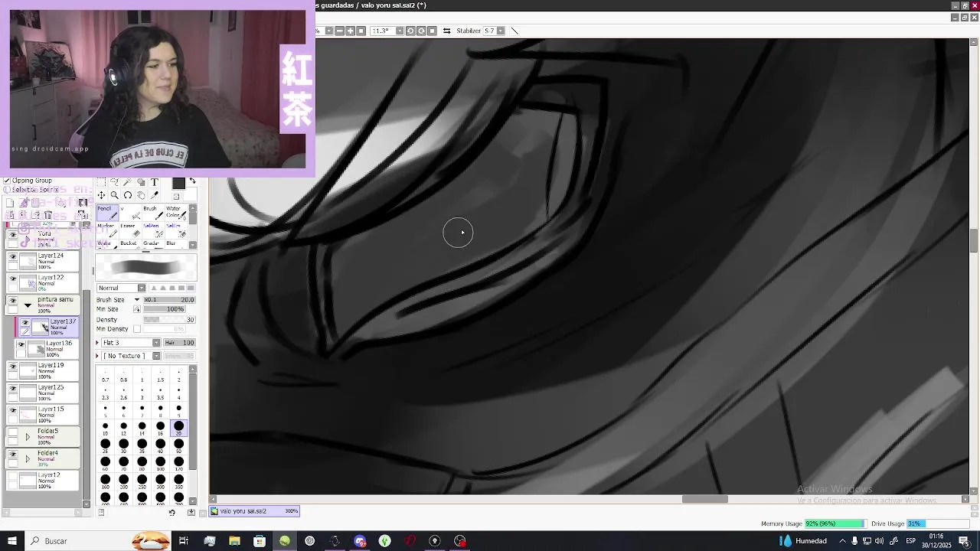Image resolution: width=980 pixels, height=551 pixels.
Task: Hide pintura samu folder eye icon
Action: click(x=12, y=302)
